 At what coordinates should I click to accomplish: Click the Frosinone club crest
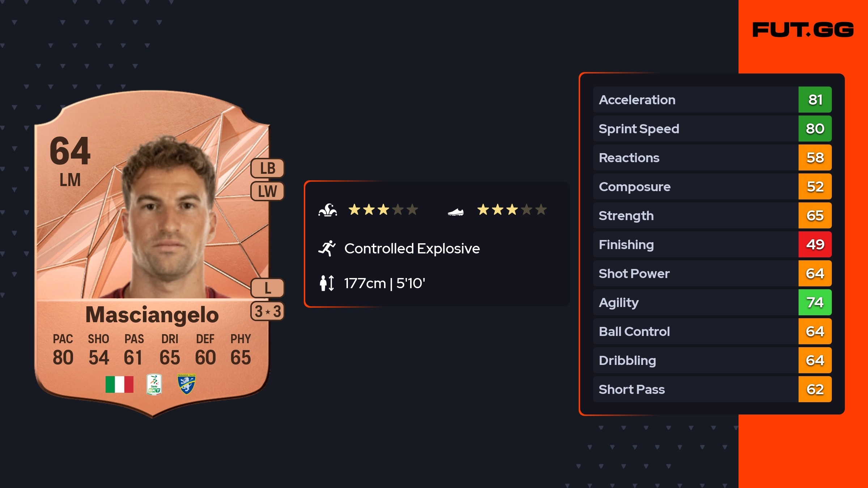pyautogui.click(x=187, y=384)
